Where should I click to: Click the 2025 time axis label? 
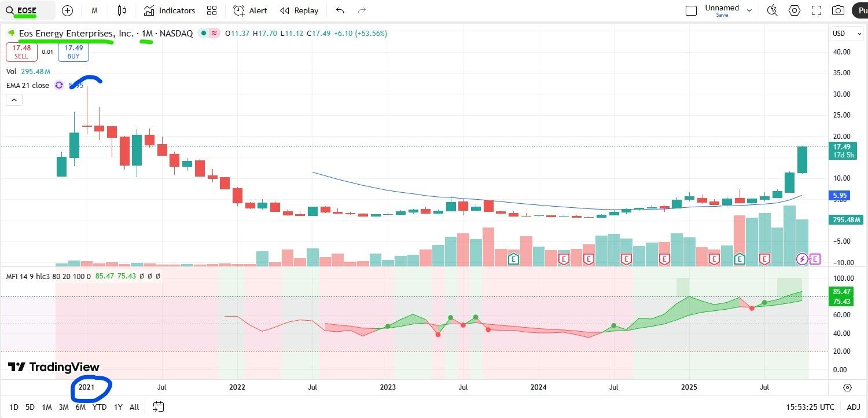(x=689, y=387)
